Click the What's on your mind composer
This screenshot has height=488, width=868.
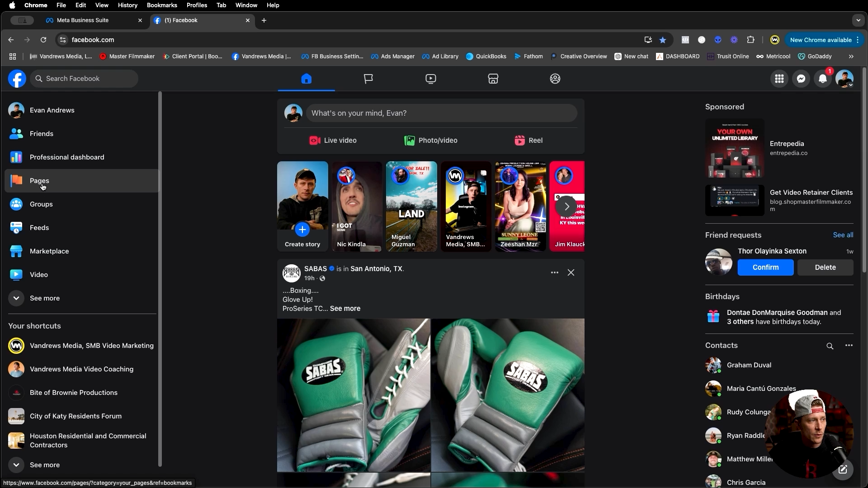[x=442, y=113]
